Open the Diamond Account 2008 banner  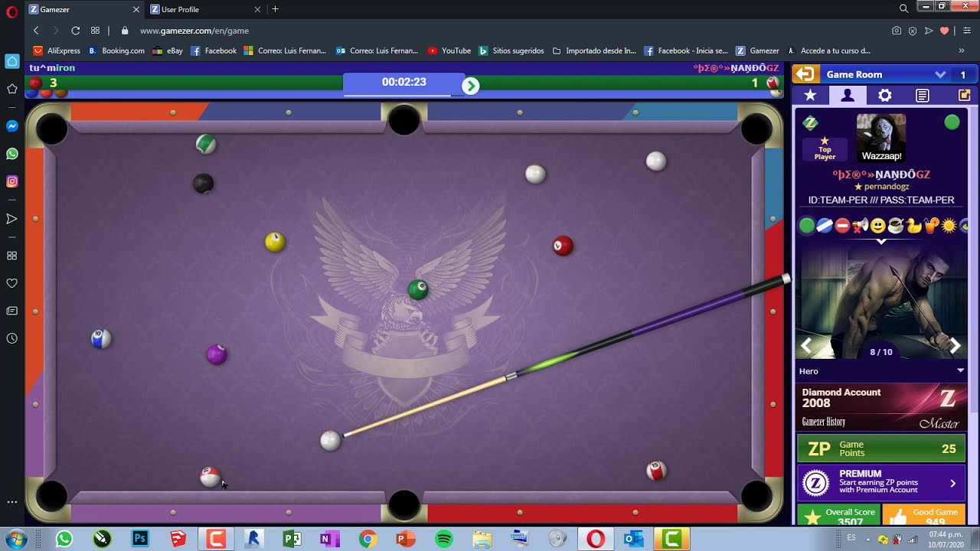click(881, 407)
